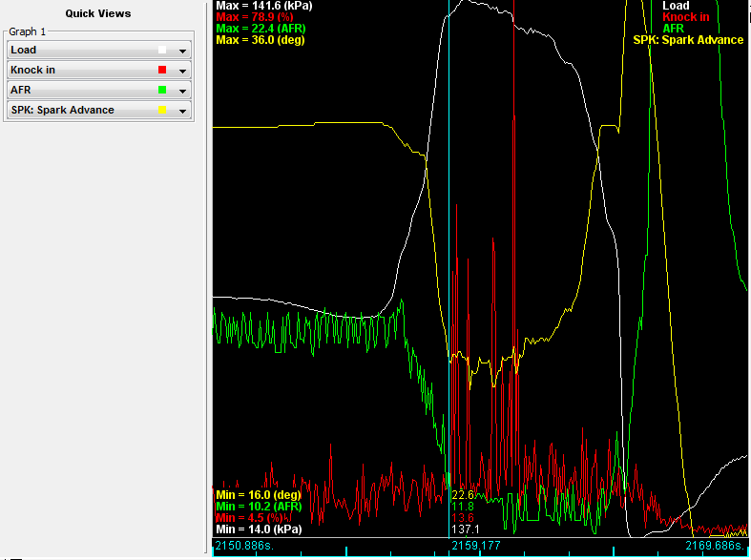The image size is (751, 560).
Task: Click the yellow Spark Advance color swatch
Action: (162, 111)
